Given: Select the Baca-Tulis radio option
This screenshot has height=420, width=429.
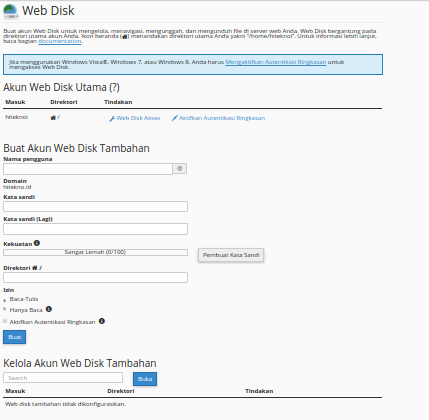Looking at the screenshot, I should click(x=5, y=300).
